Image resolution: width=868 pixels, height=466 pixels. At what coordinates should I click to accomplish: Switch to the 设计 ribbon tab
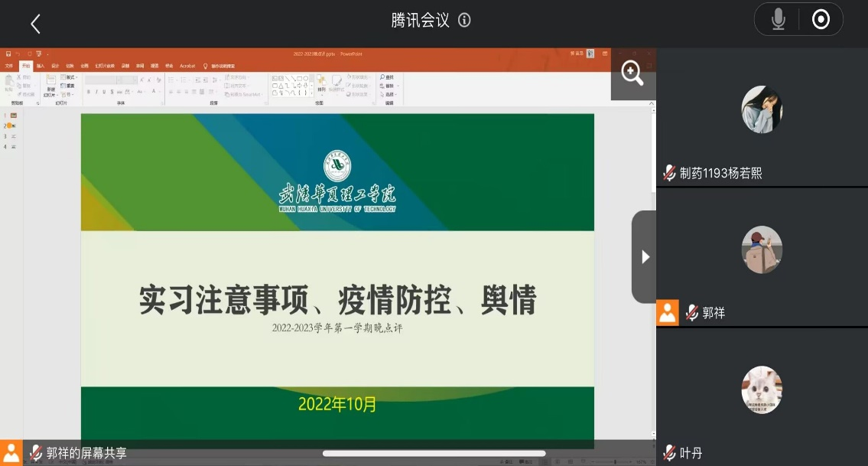(55, 66)
